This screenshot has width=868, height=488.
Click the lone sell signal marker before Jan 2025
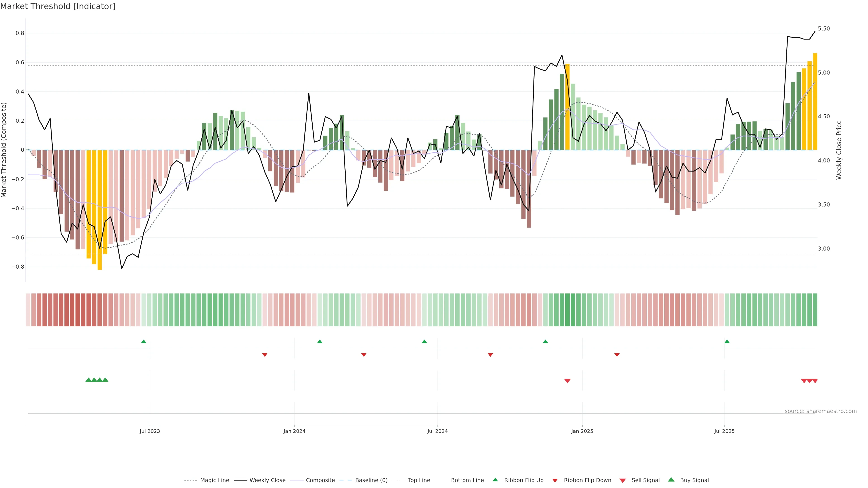[x=567, y=381]
